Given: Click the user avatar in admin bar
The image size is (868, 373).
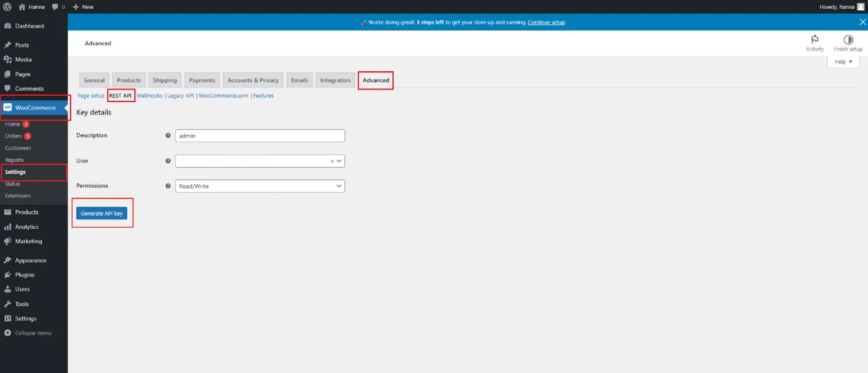Looking at the screenshot, I should pyautogui.click(x=860, y=7).
